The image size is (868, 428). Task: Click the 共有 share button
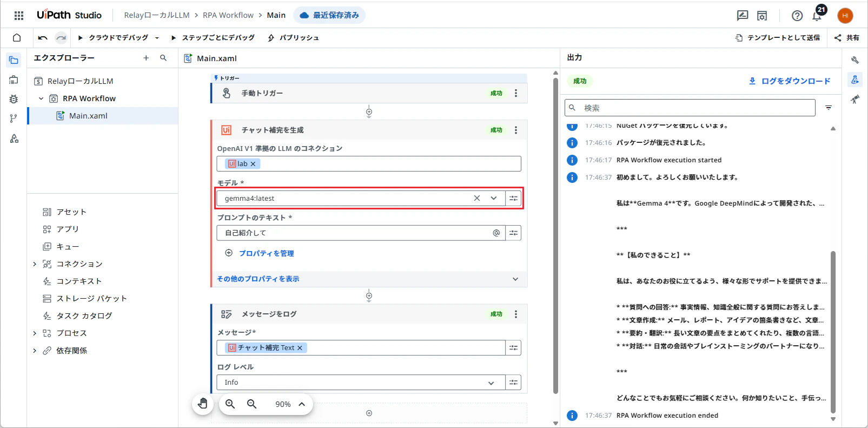847,38
